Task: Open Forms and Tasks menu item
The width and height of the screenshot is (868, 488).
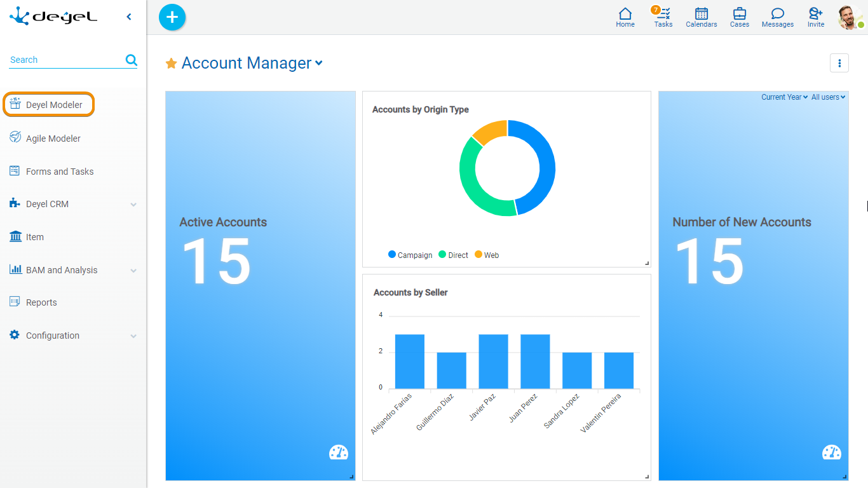Action: 60,172
